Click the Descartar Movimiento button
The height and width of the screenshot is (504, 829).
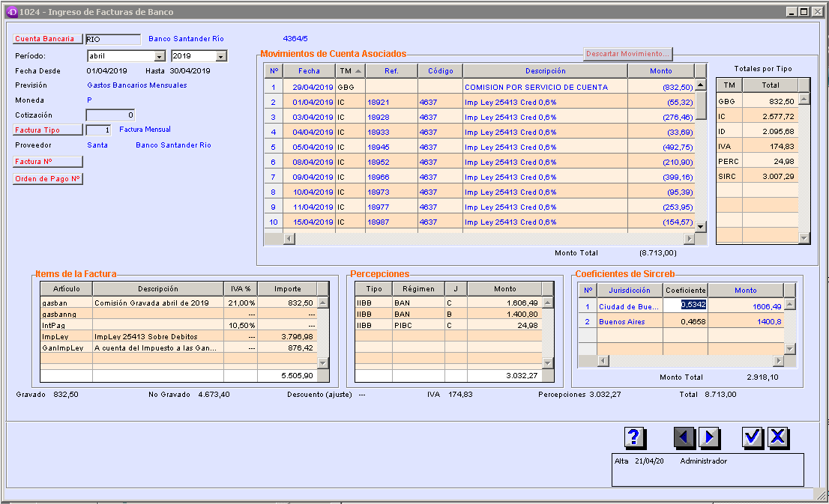[627, 54]
